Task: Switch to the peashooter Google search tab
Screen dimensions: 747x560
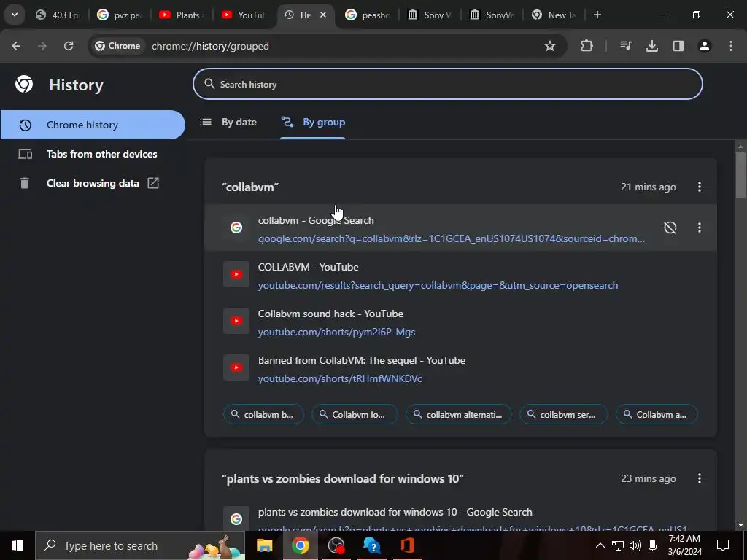Action: (x=368, y=15)
